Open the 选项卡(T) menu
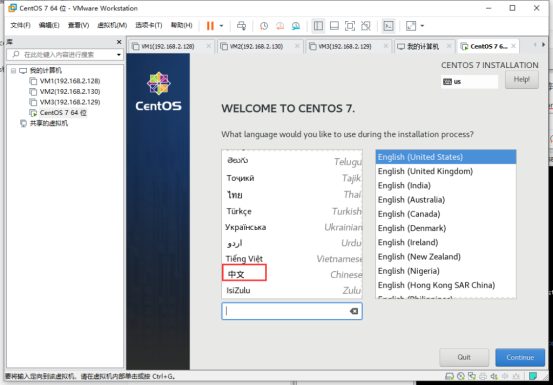553x385 pixels. (148, 25)
